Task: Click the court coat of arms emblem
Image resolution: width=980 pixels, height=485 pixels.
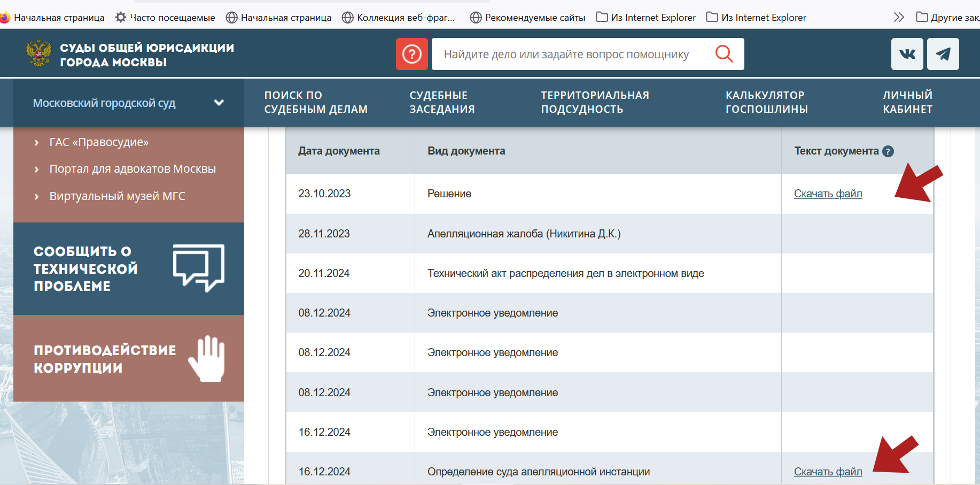Action: pyautogui.click(x=38, y=53)
